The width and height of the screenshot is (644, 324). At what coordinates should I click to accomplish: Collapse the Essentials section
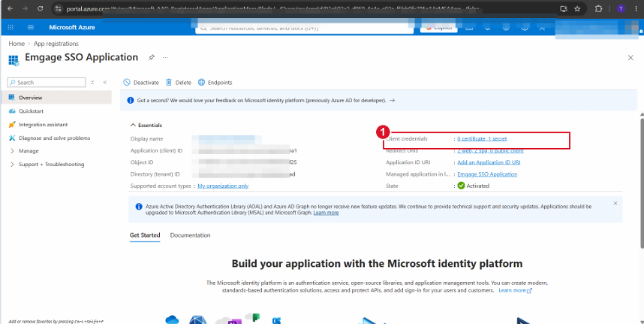(x=146, y=125)
